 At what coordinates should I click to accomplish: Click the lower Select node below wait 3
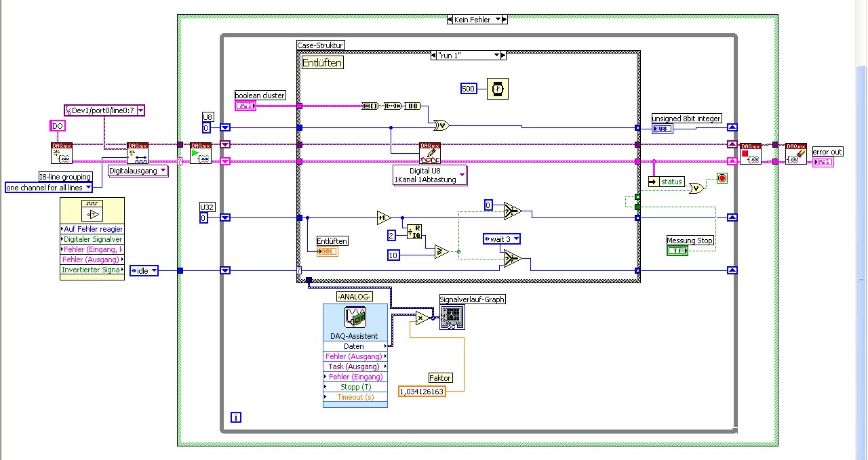[512, 258]
